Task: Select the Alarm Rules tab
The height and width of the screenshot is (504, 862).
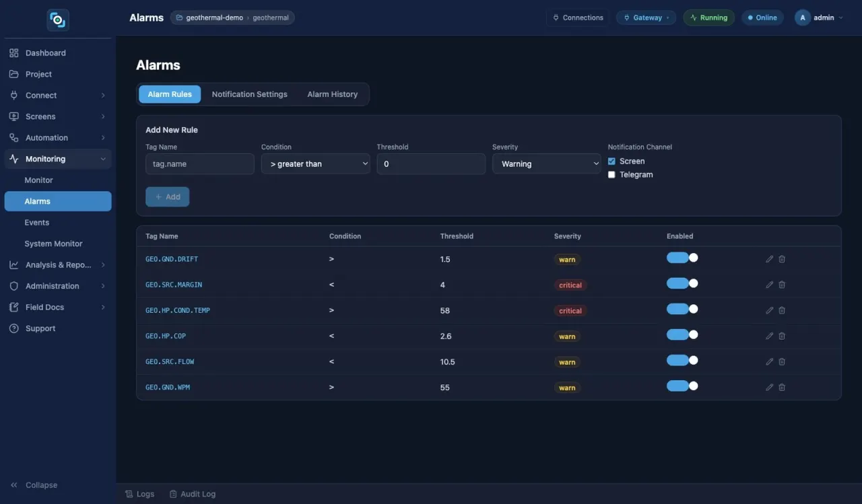Action: click(170, 94)
